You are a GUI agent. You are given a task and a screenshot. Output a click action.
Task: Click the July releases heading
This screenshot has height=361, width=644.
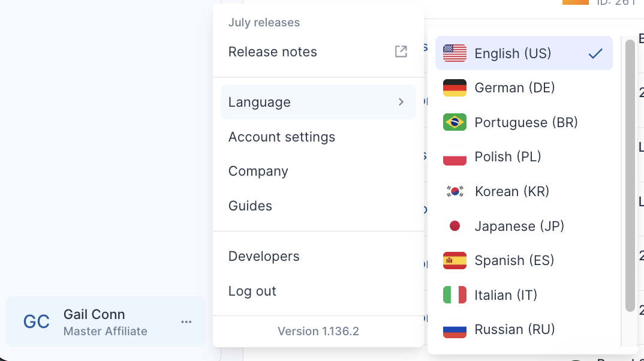point(264,22)
